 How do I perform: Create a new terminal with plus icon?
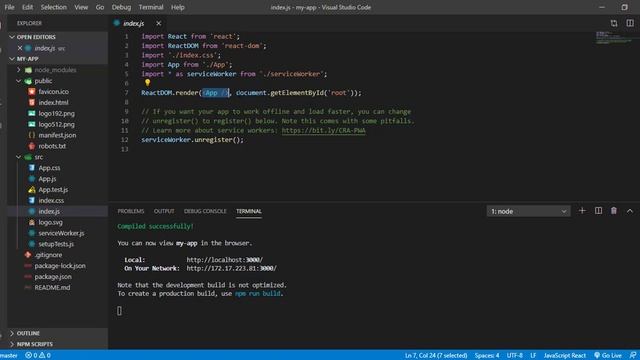582,211
